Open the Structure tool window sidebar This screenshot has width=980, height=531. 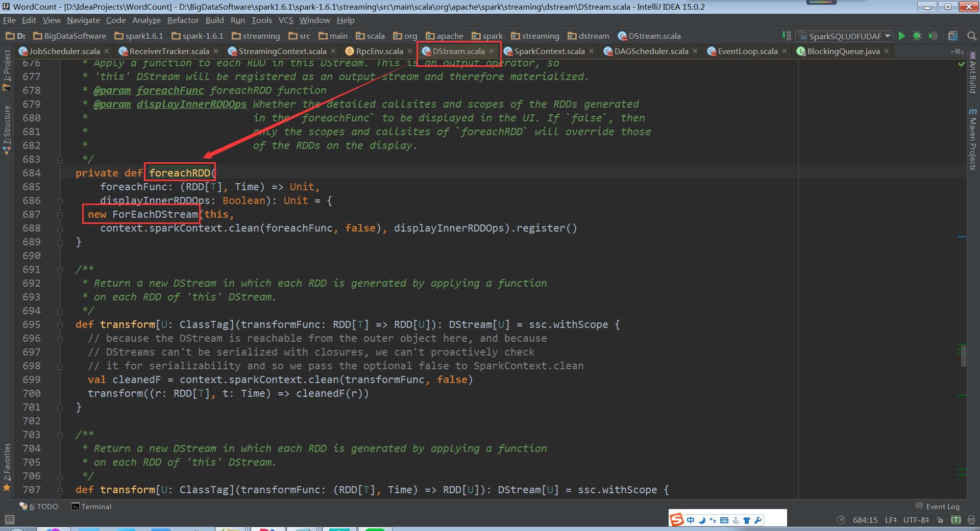tap(7, 130)
